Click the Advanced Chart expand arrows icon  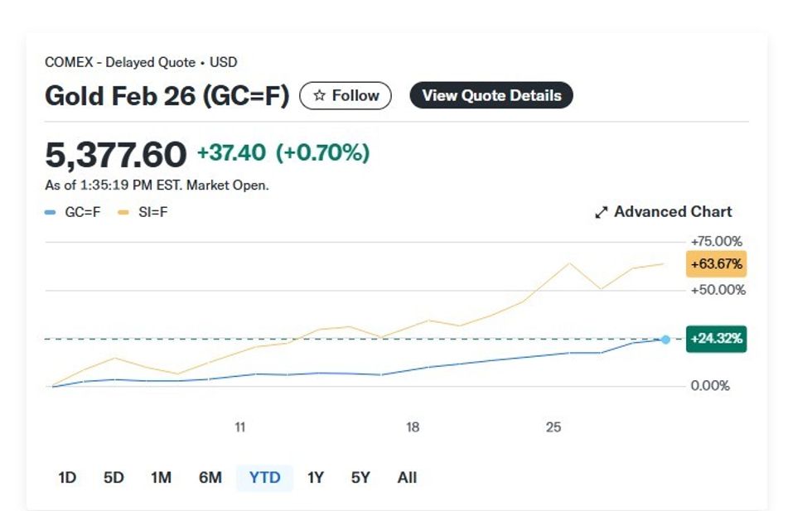(602, 213)
